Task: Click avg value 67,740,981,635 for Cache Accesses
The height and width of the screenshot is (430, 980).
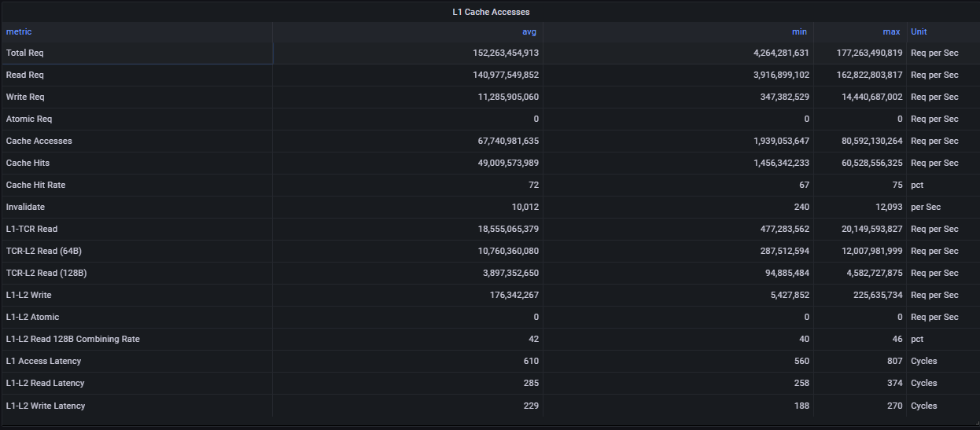Action: (x=508, y=141)
